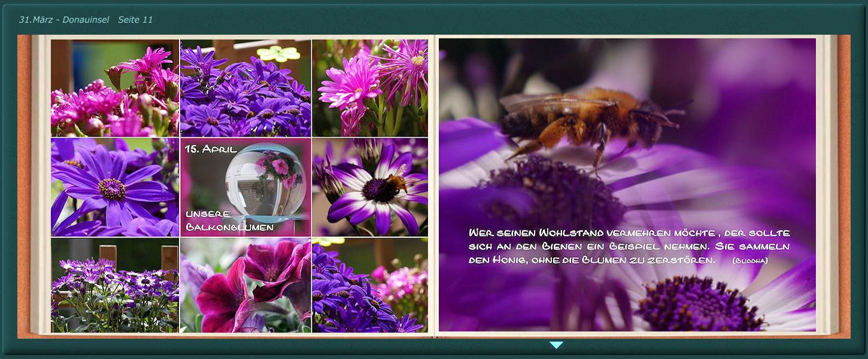Viewport: 868px width, 359px height.
Task: Click the quote line "den Honig, ohne die Blumen"
Action: [592, 260]
